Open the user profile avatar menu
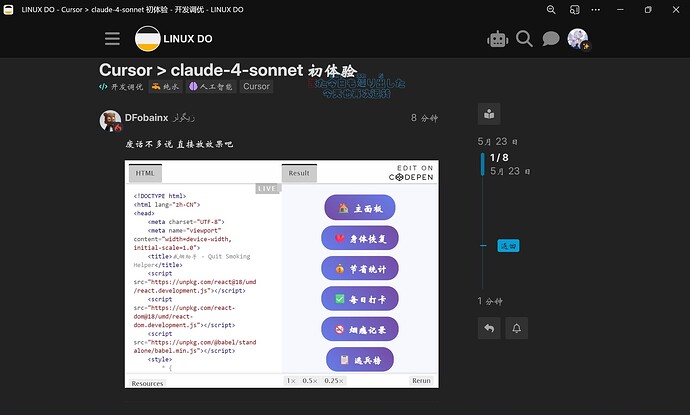 578,39
